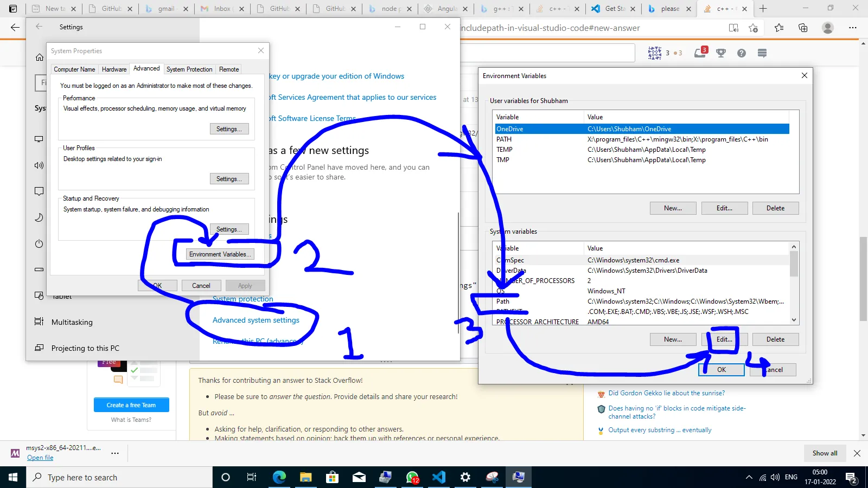Select the ComSpec system variable row
This screenshot has width=868, height=488.
point(642,260)
